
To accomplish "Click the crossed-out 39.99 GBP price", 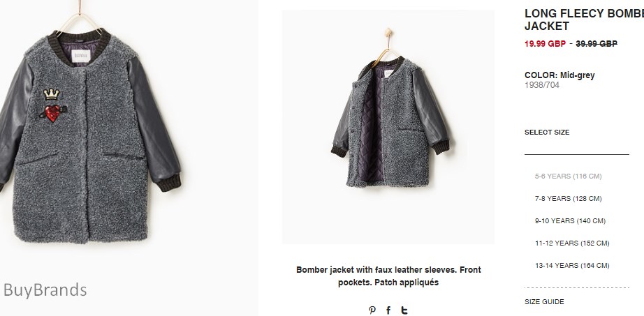I will 597,43.
